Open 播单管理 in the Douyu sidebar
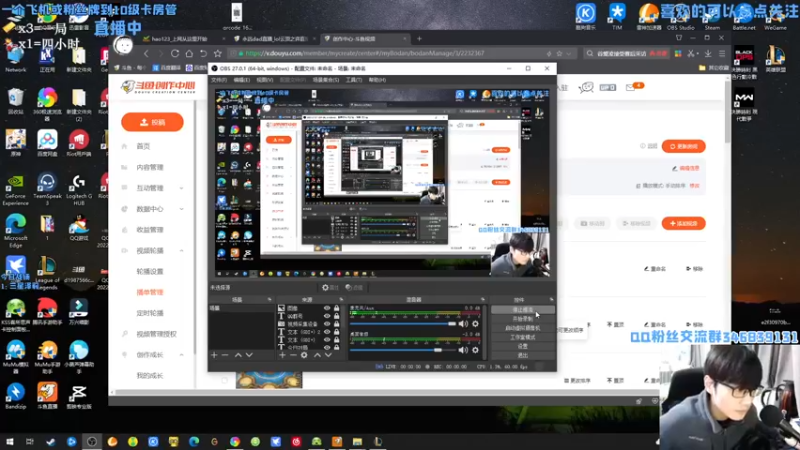This screenshot has width=800, height=450. point(150,292)
